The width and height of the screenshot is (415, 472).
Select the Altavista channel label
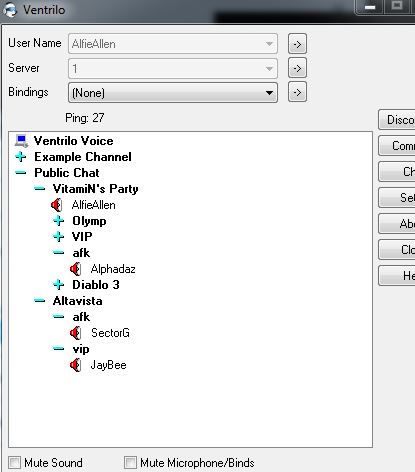(x=78, y=301)
